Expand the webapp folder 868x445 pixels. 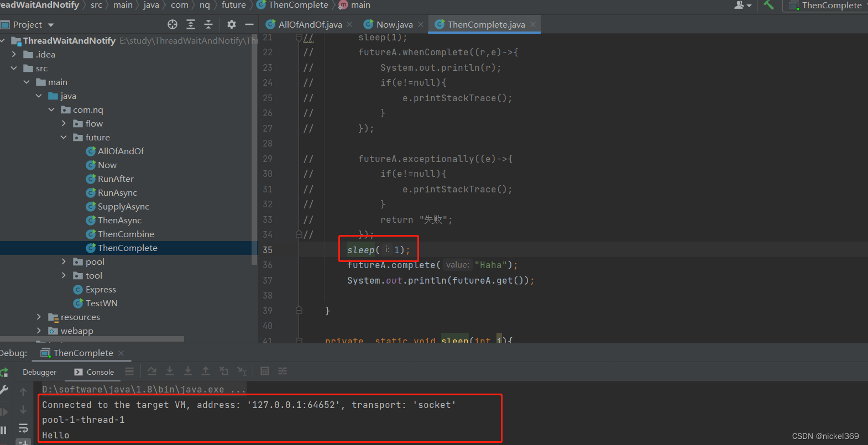tap(39, 331)
